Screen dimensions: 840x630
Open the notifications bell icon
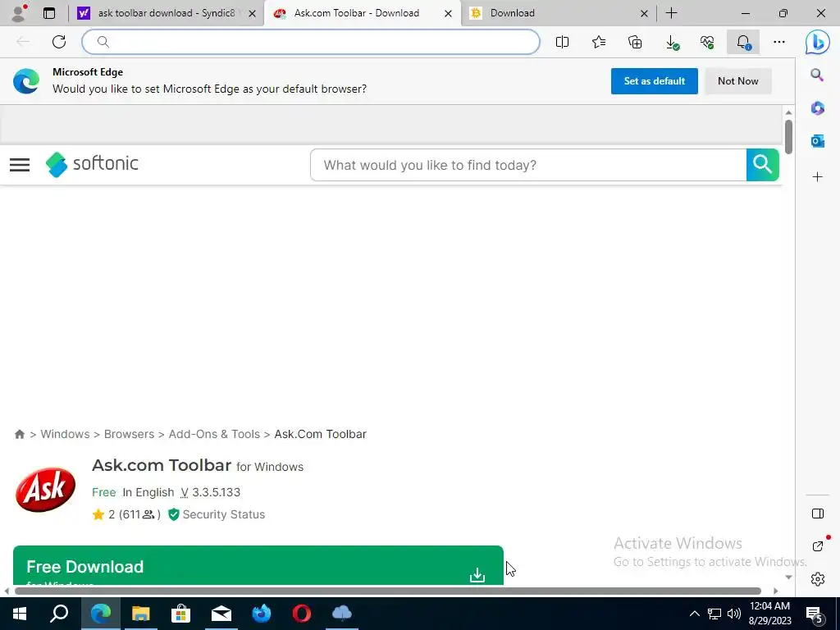pyautogui.click(x=743, y=42)
